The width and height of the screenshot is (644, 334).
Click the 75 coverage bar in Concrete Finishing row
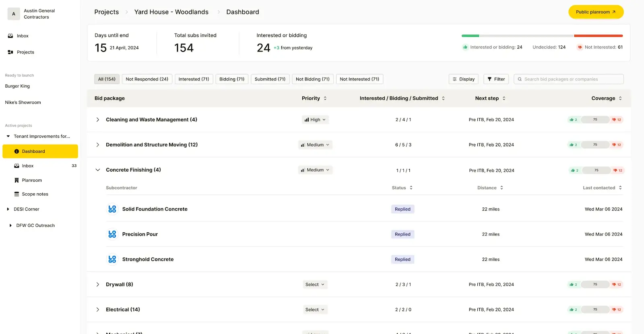click(x=597, y=170)
